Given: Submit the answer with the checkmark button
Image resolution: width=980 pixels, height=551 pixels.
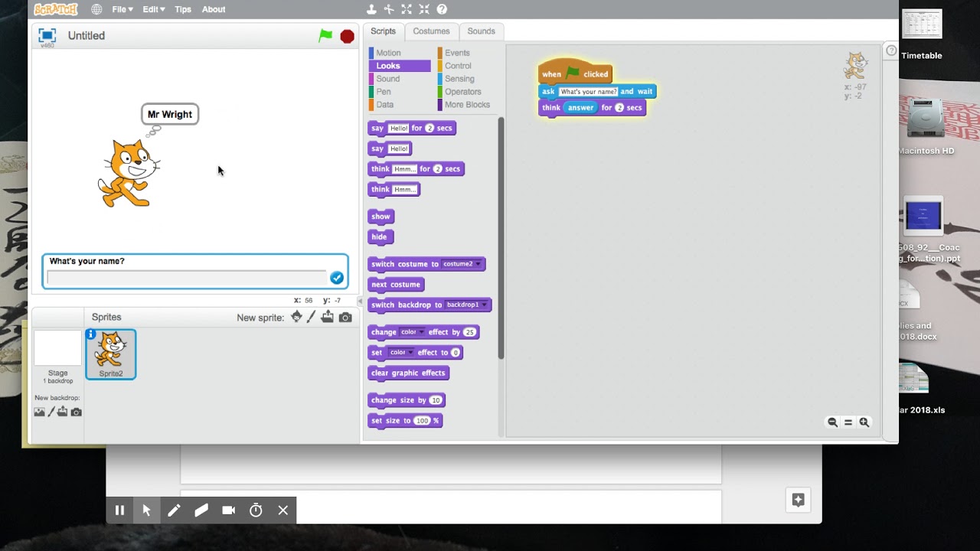Looking at the screenshot, I should click(337, 278).
